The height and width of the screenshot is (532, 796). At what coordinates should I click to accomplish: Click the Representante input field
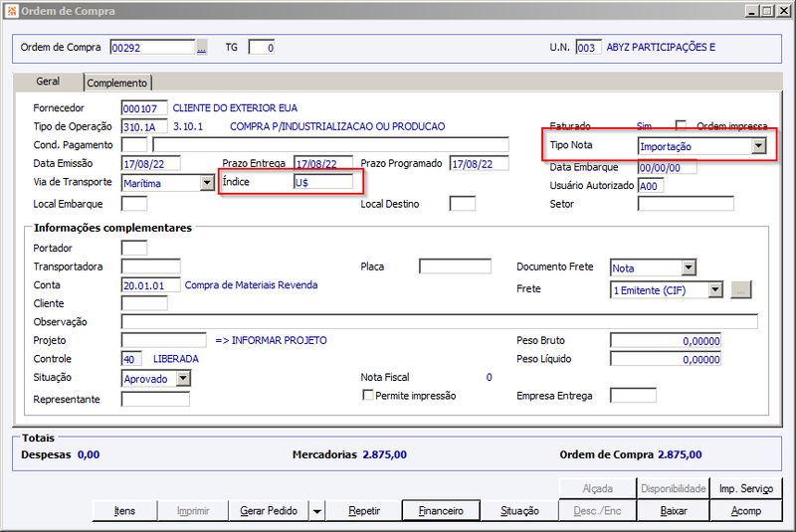156,399
